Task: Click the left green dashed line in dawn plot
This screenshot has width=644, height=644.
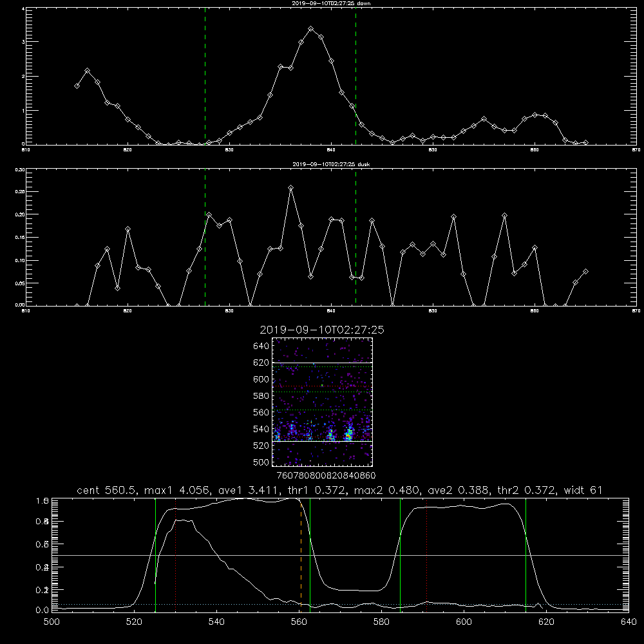Action: pyautogui.click(x=205, y=78)
